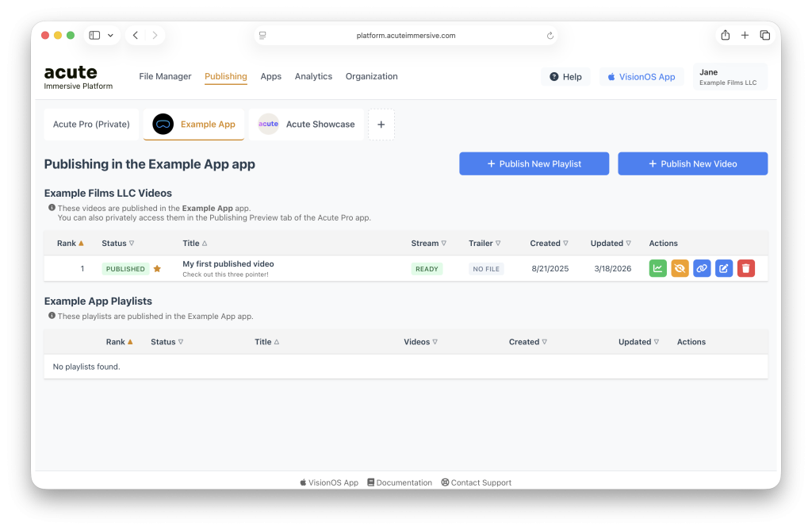The image size is (812, 530).
Task: Click the blue copy link icon
Action: point(702,269)
